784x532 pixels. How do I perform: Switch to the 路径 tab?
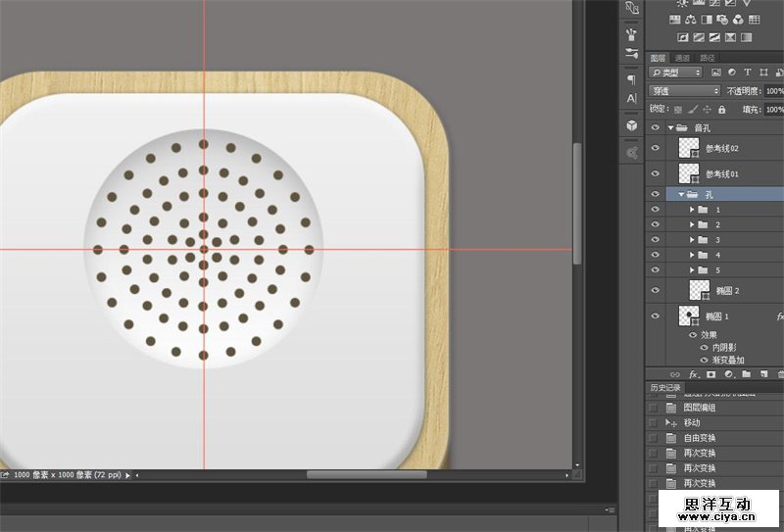pyautogui.click(x=707, y=58)
